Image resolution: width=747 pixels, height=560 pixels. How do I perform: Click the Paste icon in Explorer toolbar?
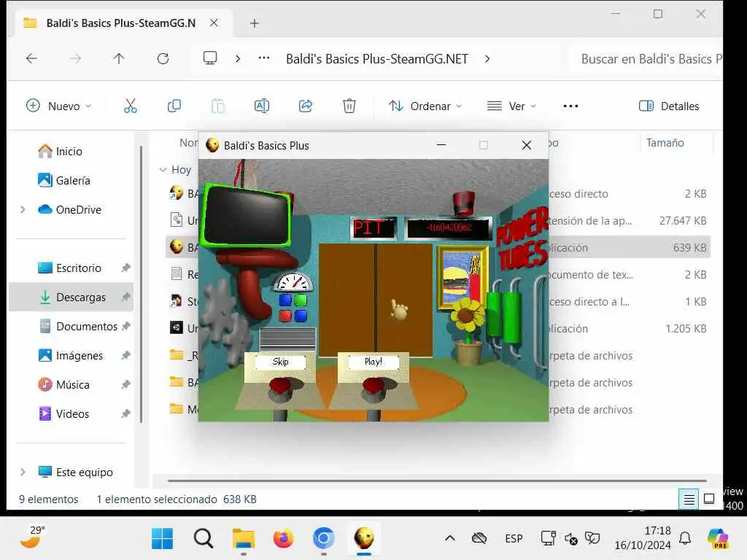(x=218, y=106)
